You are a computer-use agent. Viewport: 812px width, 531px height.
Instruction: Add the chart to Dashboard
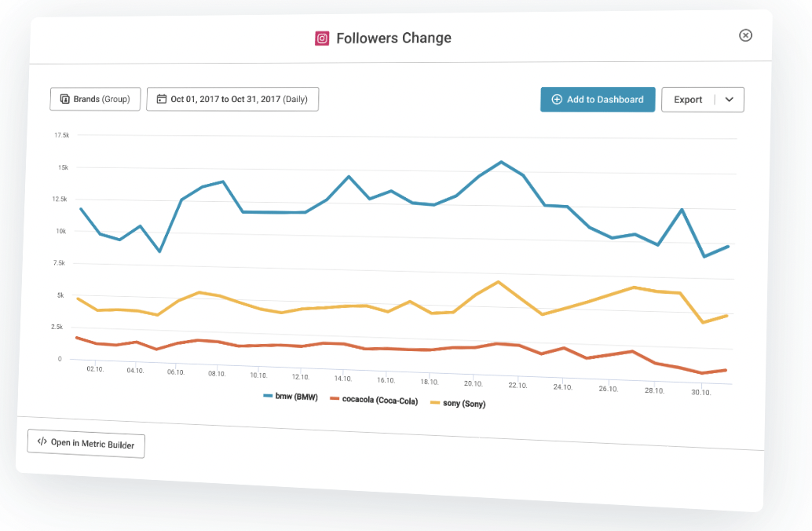click(x=598, y=100)
